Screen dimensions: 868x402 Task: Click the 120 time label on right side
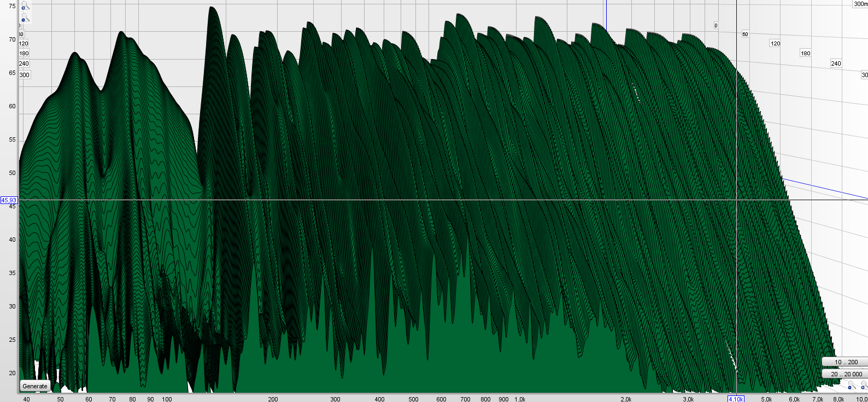(775, 43)
